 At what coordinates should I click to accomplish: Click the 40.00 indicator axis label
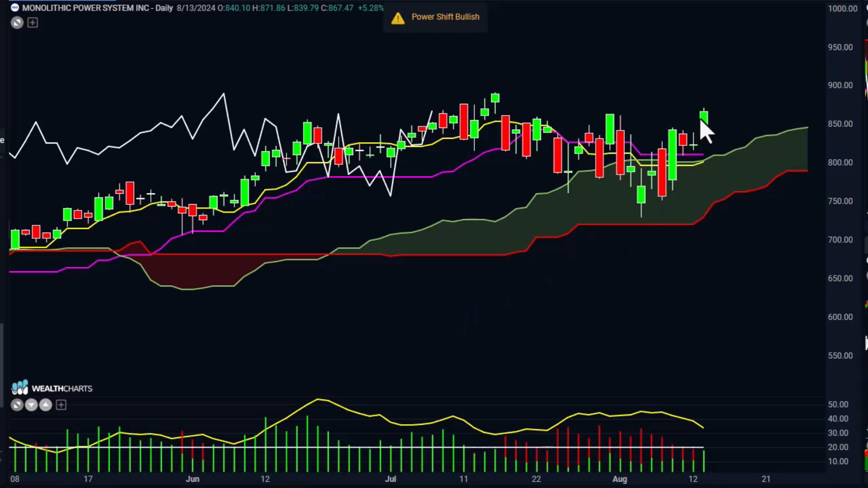tap(838, 419)
